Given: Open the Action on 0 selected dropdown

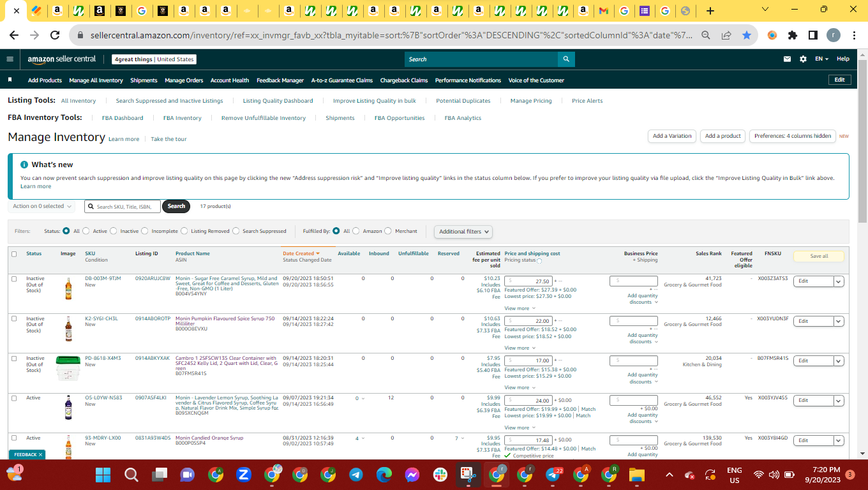Looking at the screenshot, I should point(42,206).
